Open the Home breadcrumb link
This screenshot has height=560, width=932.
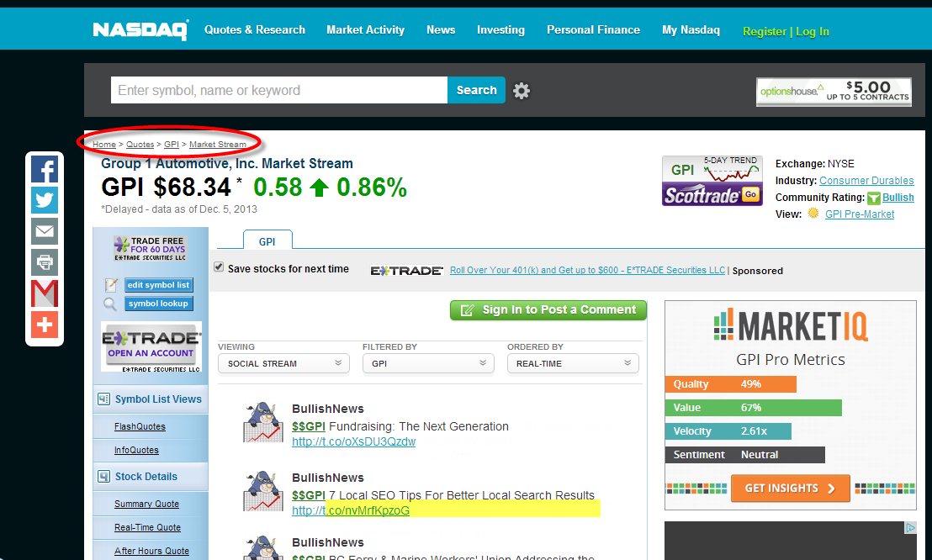pos(104,145)
